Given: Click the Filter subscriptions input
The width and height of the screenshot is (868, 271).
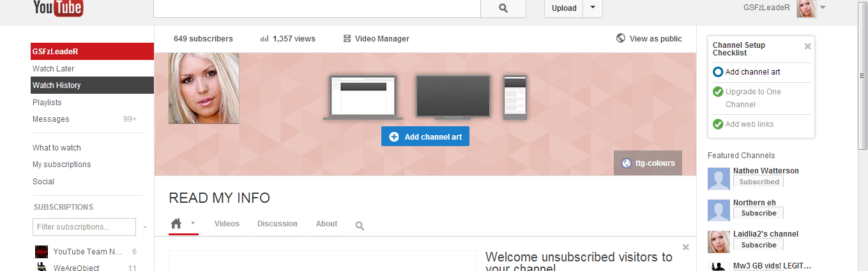Looking at the screenshot, I should [84, 227].
